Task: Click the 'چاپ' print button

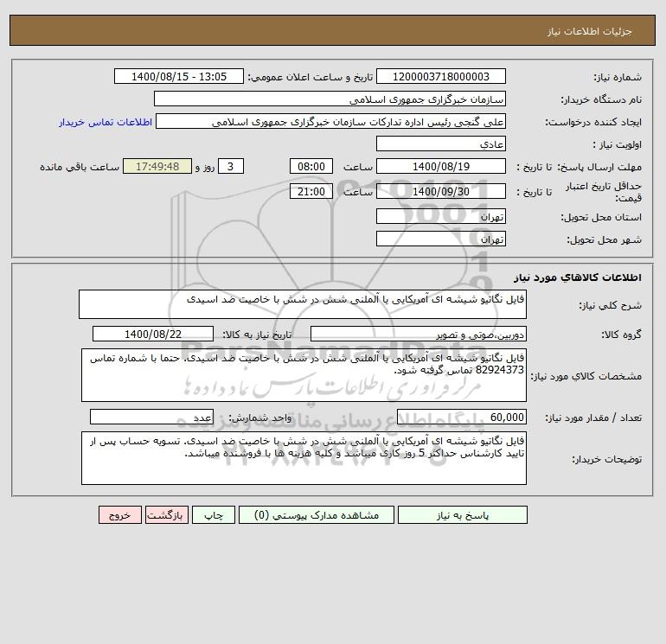Action: click(x=214, y=515)
